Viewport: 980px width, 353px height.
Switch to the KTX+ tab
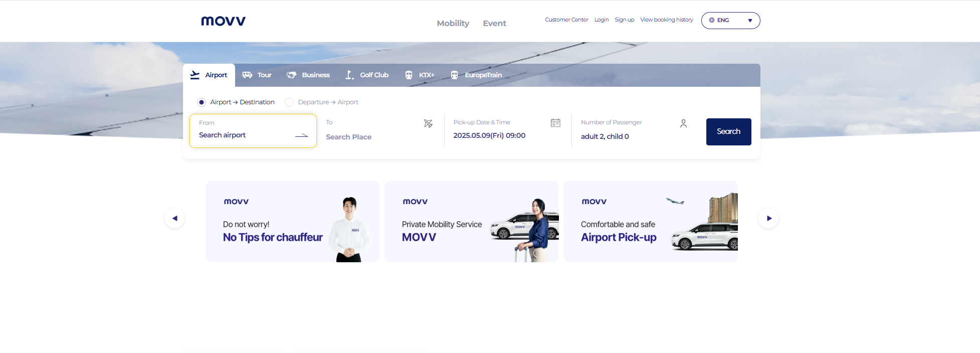(420, 75)
